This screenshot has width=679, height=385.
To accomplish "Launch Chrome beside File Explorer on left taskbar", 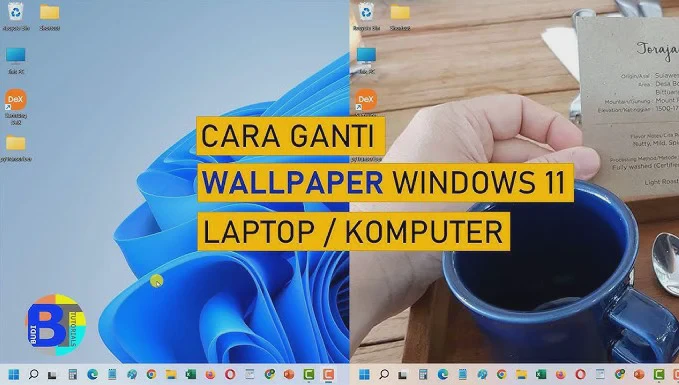I will point(151,374).
